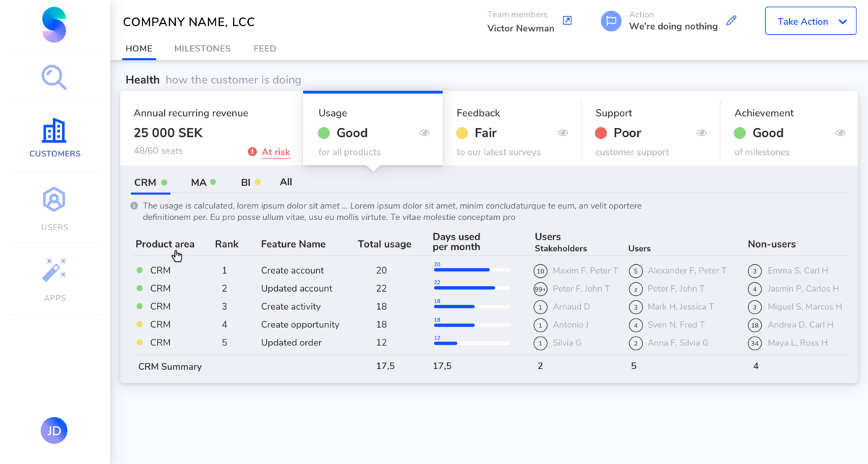Click the company logo at the top left
The image size is (868, 464).
[54, 25]
